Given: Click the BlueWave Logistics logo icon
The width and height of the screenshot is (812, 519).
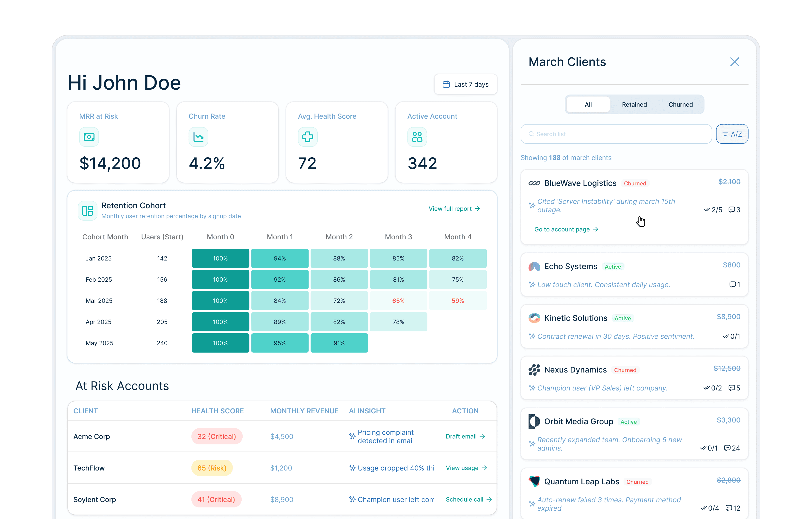Looking at the screenshot, I should tap(534, 183).
